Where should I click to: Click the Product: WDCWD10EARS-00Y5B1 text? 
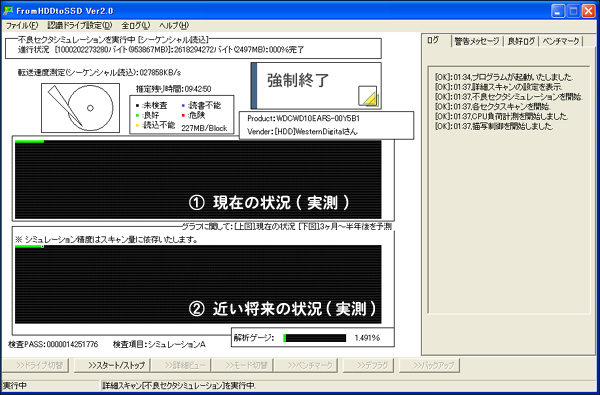tap(303, 119)
